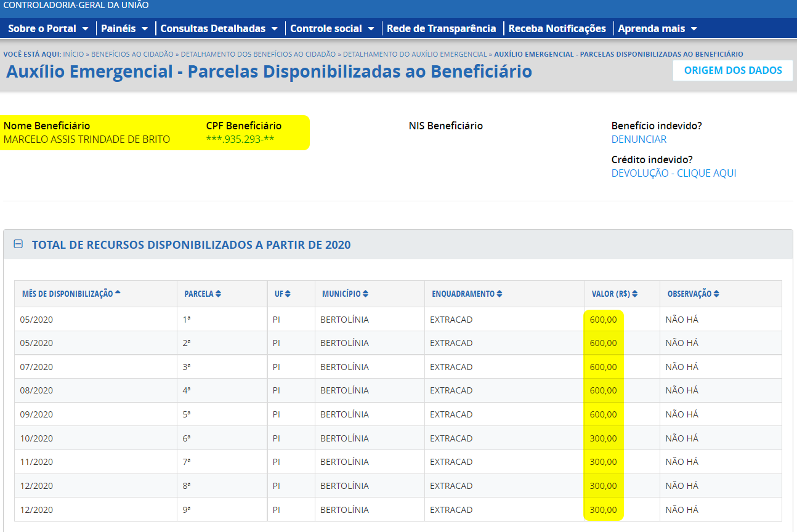Expand Consultas Detalhadas dropdown arrow

click(x=274, y=29)
